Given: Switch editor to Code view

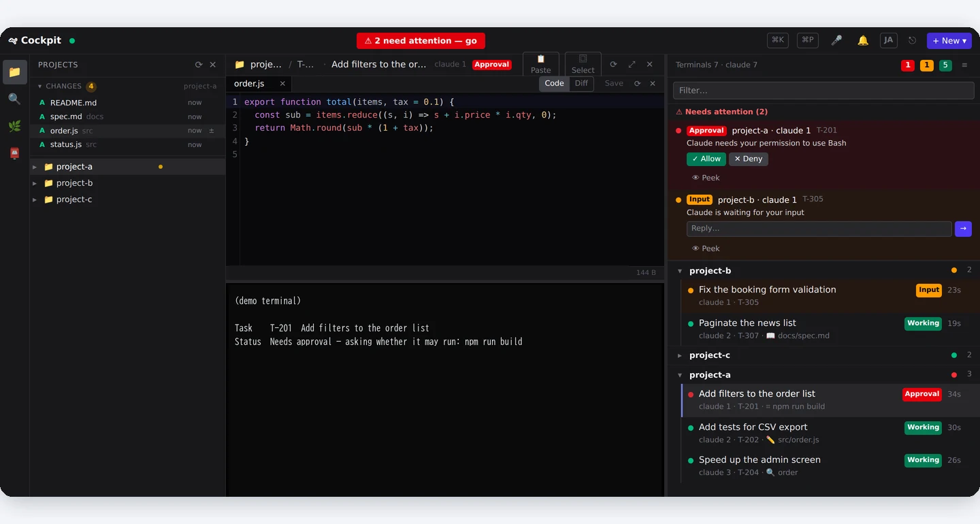Looking at the screenshot, I should (x=555, y=84).
